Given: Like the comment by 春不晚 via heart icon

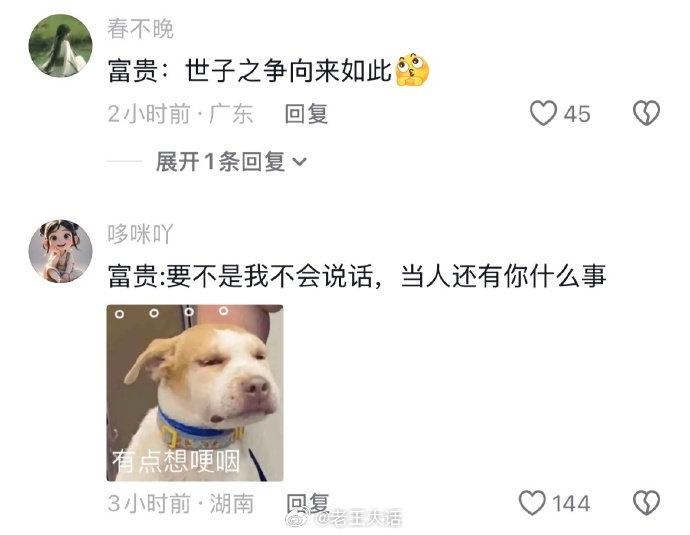Looking at the screenshot, I should click(x=543, y=113).
